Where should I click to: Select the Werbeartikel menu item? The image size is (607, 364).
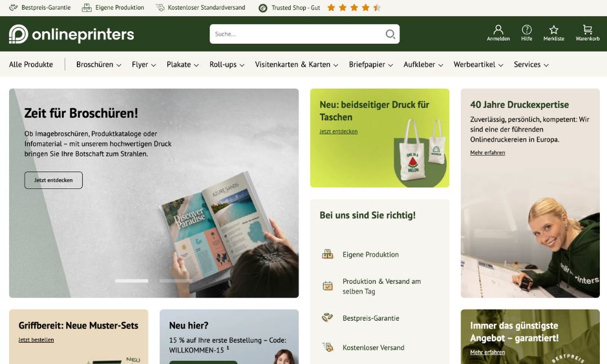[478, 65]
